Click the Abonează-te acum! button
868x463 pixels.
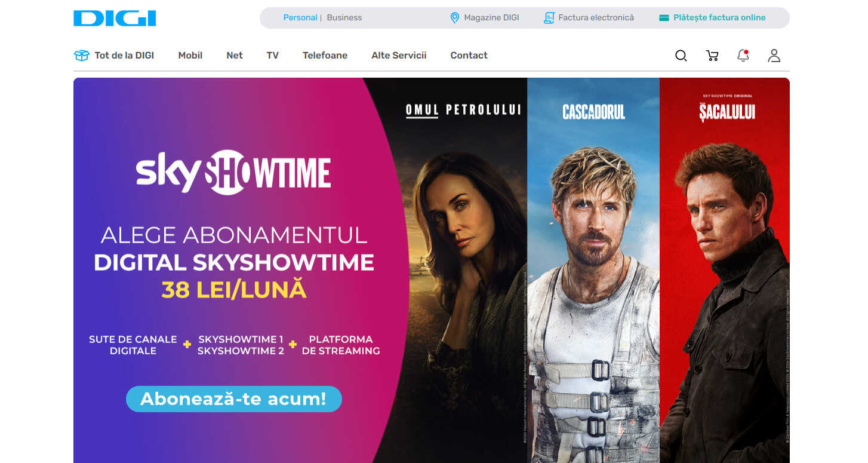(234, 399)
